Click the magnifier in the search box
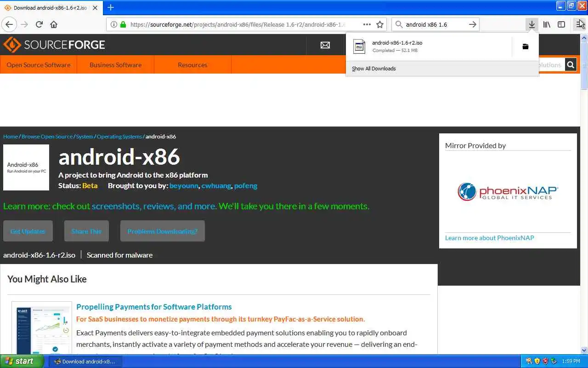 399,24
